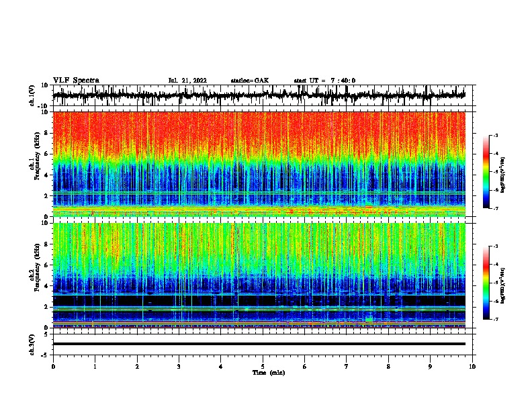This screenshot has width=532, height=411.
Task: Click the time axis tick label "2"
Action: click(x=137, y=367)
